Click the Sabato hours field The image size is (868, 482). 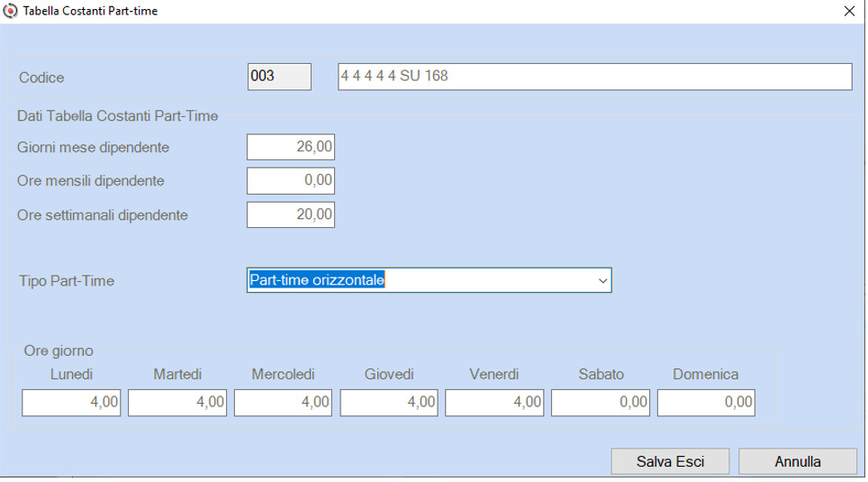click(x=600, y=402)
